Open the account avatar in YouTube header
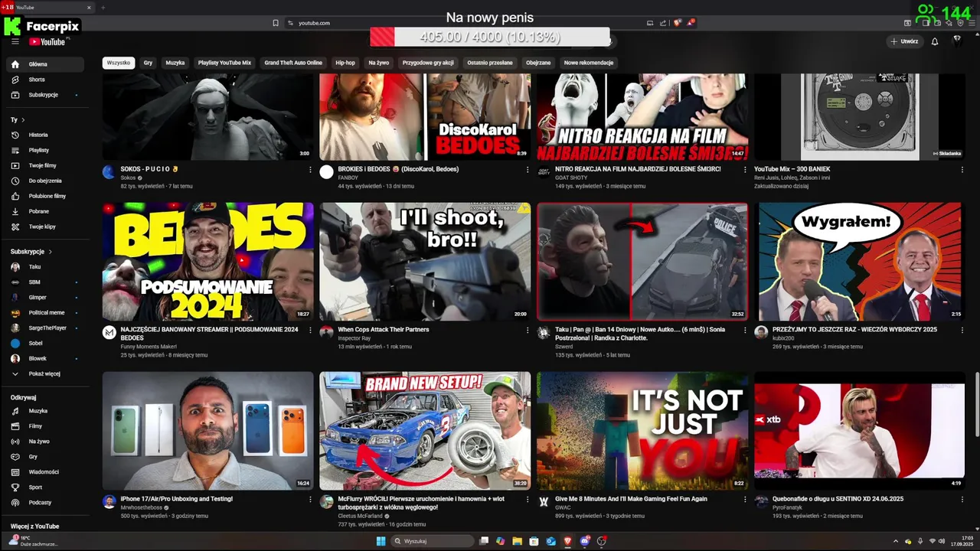980x551 pixels. (x=956, y=41)
